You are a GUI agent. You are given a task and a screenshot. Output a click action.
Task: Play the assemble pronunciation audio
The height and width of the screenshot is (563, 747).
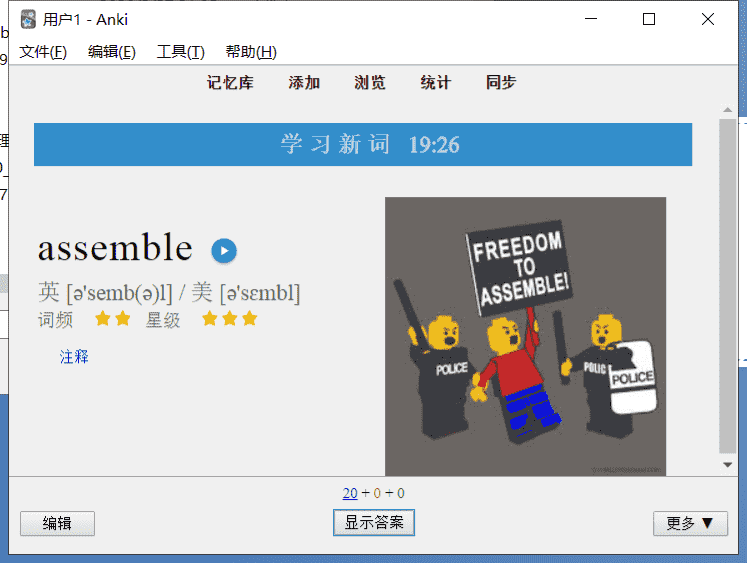click(224, 251)
